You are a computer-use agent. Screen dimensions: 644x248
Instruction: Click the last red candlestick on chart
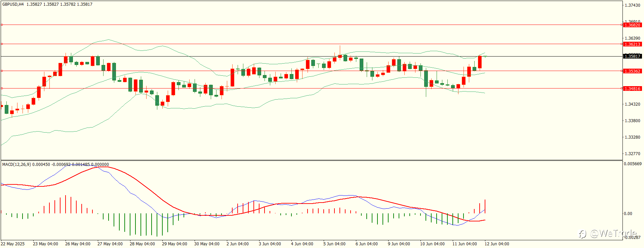pos(480,62)
